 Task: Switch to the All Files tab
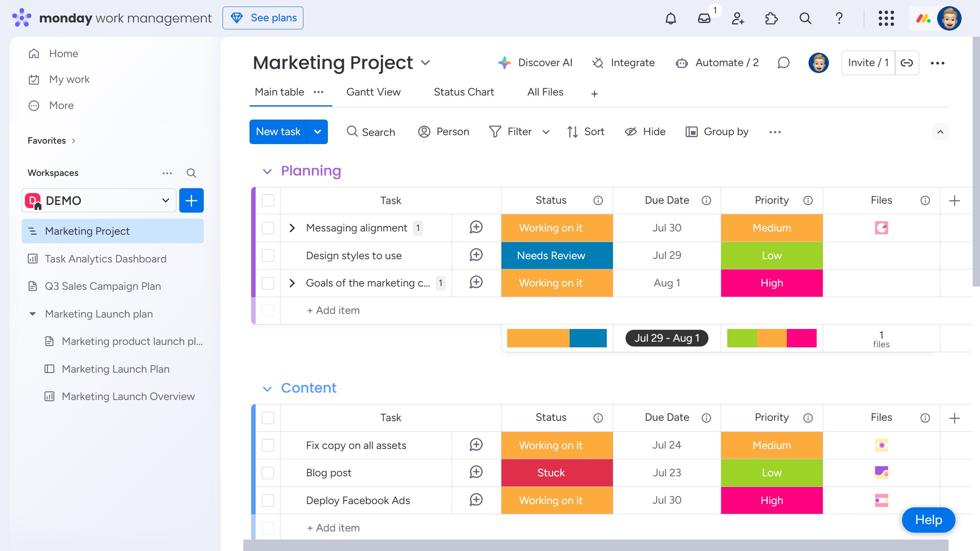pos(545,92)
